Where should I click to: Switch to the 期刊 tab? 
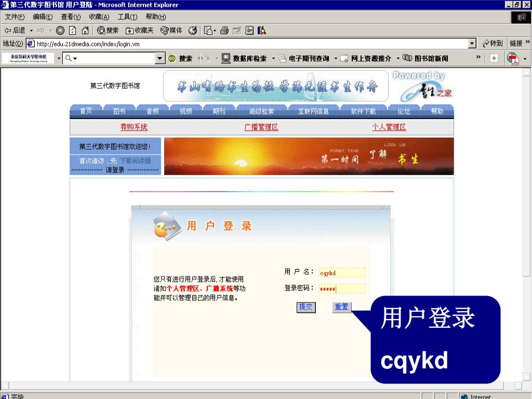pyautogui.click(x=219, y=111)
